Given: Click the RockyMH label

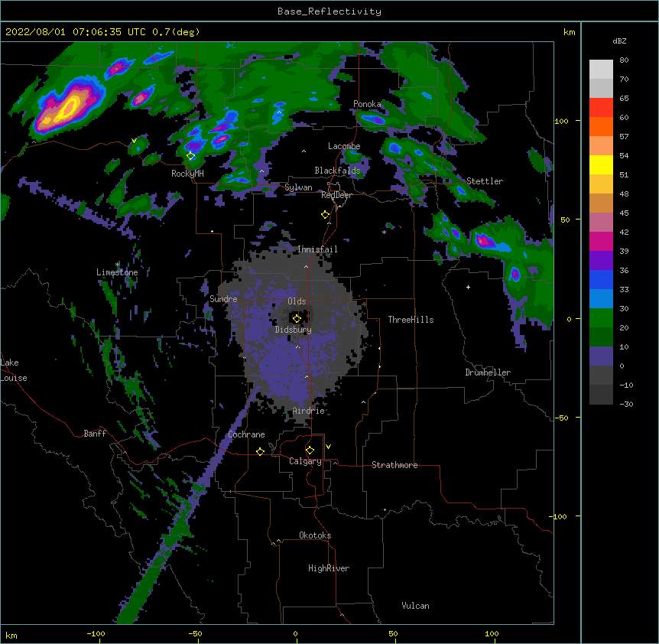Looking at the screenshot, I should 187,174.
